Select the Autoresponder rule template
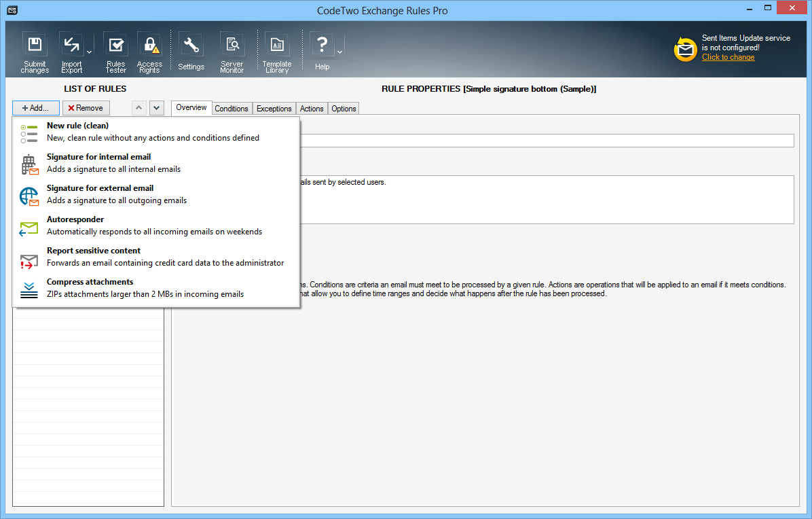This screenshot has height=519, width=812. pos(156,226)
